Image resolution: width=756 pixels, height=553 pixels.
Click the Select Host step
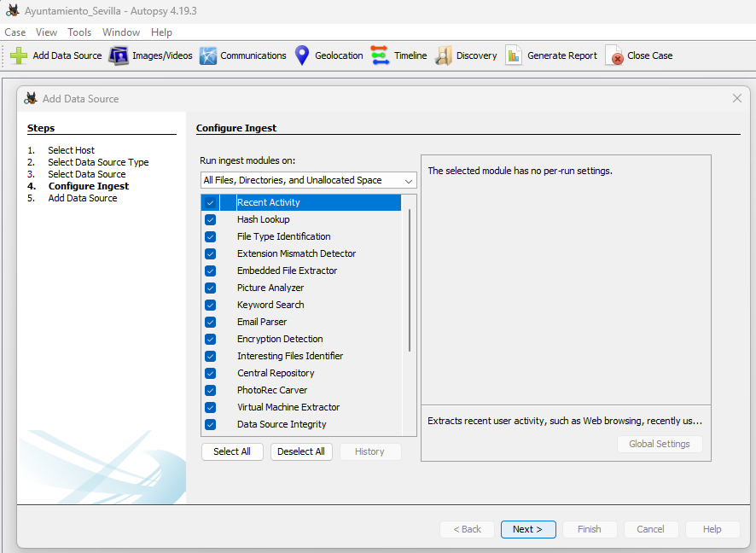tap(71, 150)
